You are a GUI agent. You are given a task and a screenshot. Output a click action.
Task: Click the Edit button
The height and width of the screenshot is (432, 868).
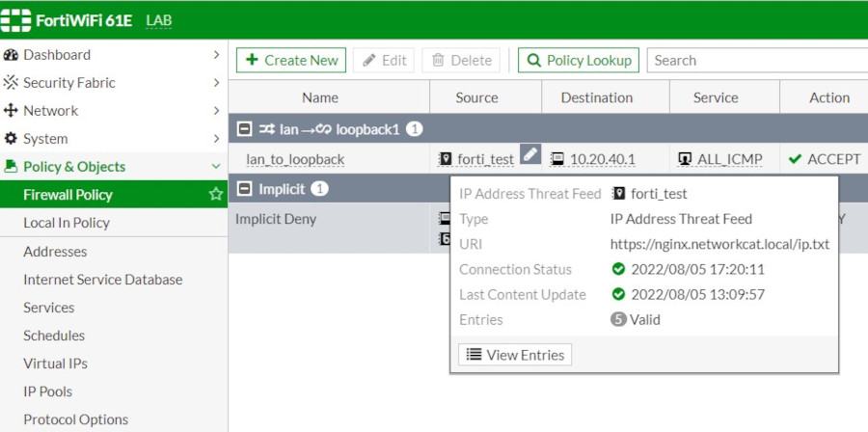[x=384, y=61]
